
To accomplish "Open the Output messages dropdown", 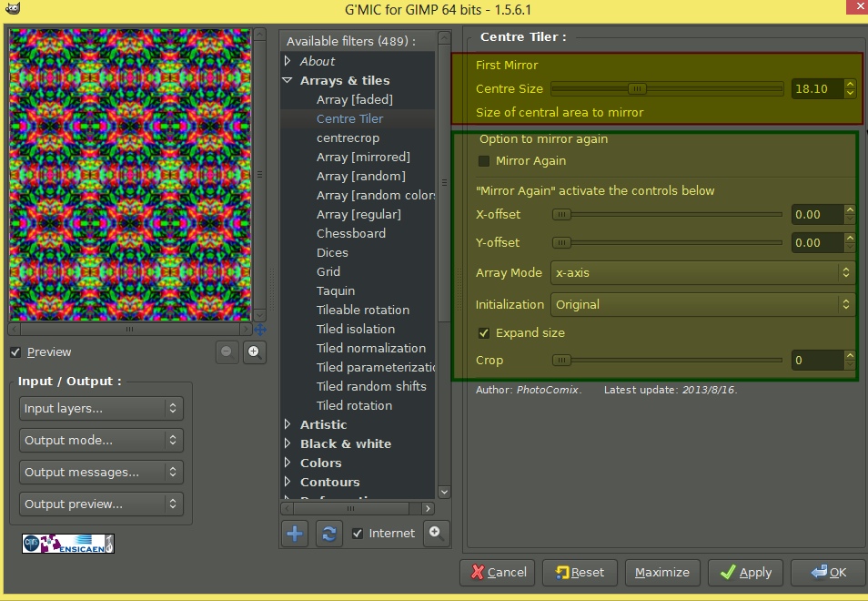I will 101,473.
